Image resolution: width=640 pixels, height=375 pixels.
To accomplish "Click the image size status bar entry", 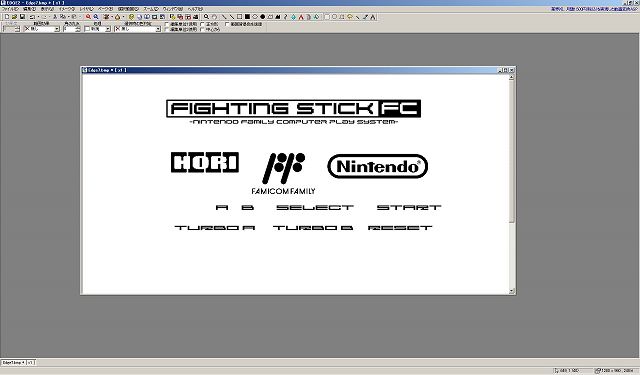I will [615, 371].
